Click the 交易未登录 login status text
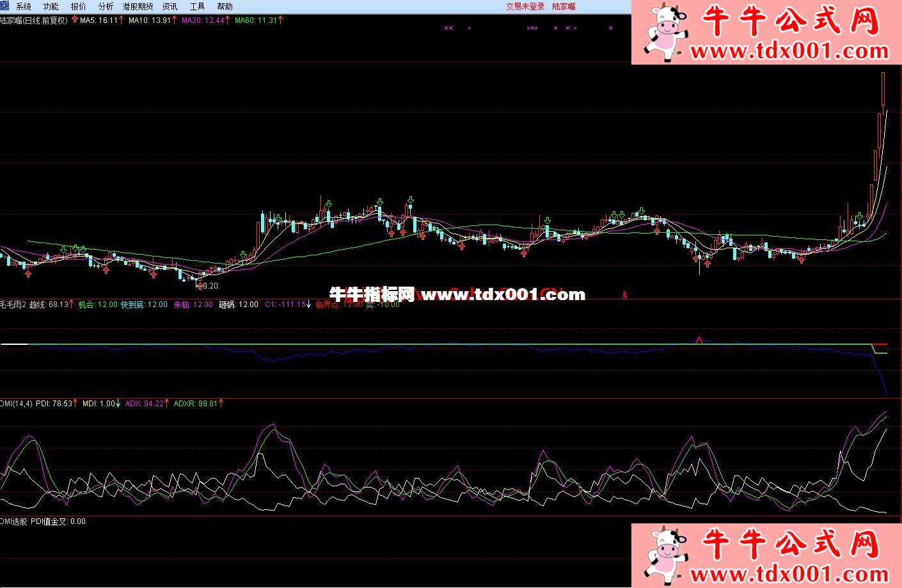This screenshot has width=902, height=588. 525,6
